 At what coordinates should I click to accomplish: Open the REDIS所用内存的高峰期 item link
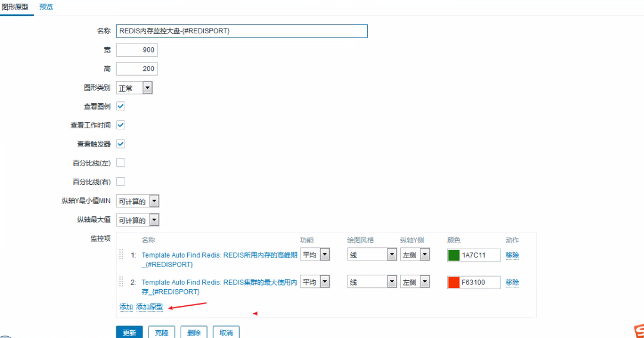point(219,259)
